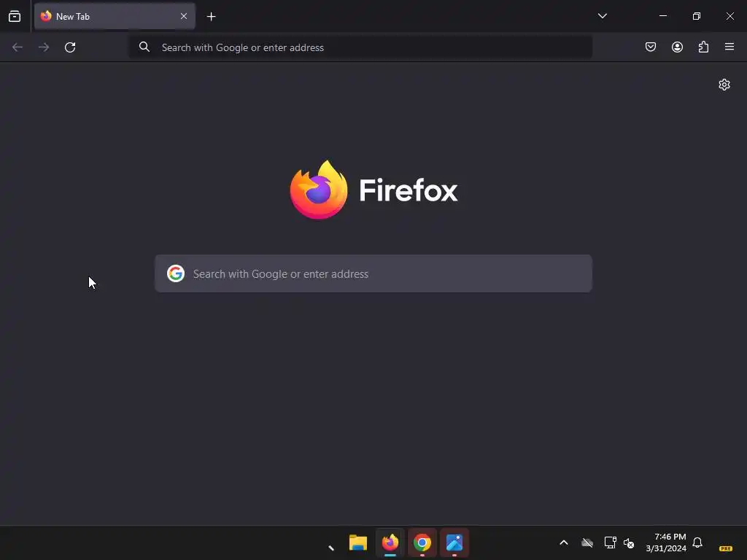Open notifications bell icon

tap(697, 542)
